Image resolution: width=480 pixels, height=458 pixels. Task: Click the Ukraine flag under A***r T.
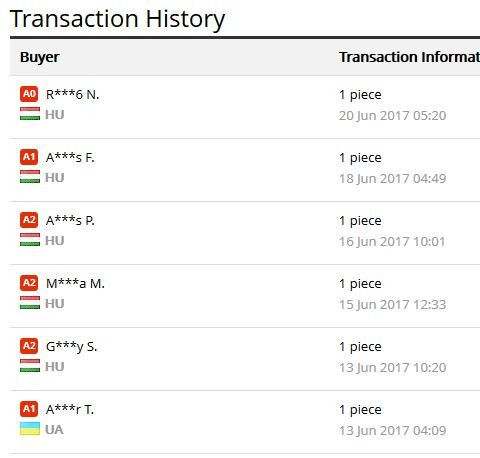click(30, 429)
